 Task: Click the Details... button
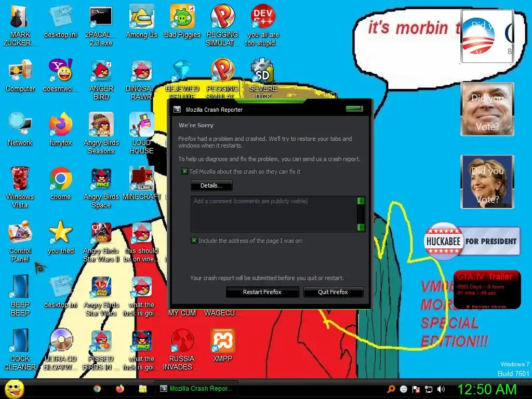pyautogui.click(x=211, y=185)
